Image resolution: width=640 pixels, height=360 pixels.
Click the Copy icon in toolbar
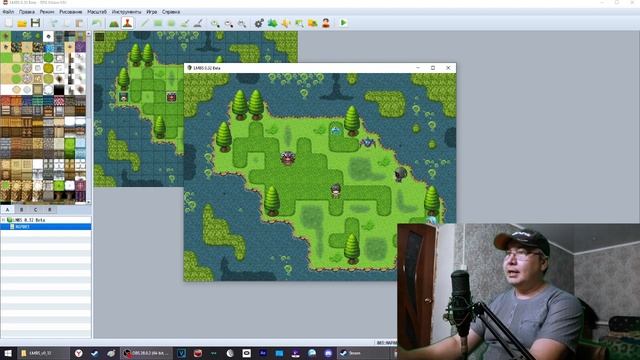pyautogui.click(x=67, y=23)
